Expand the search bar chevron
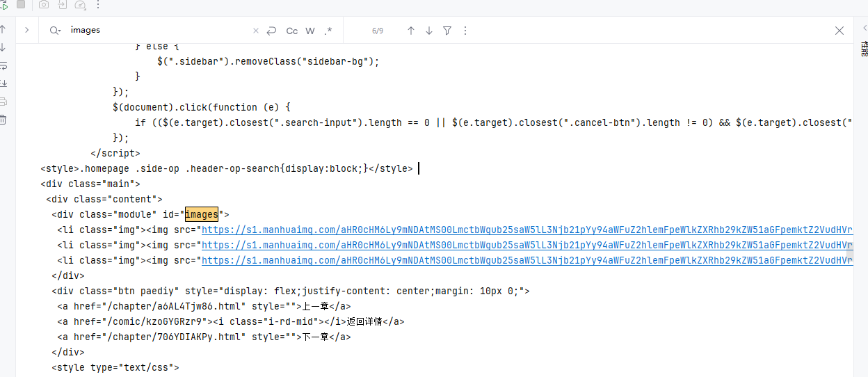The width and height of the screenshot is (868, 377). coord(26,31)
